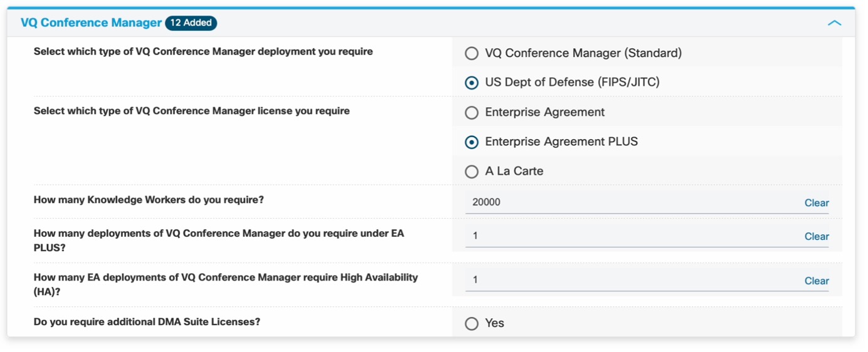Click the EA PLUS deployments question text

pyautogui.click(x=219, y=241)
